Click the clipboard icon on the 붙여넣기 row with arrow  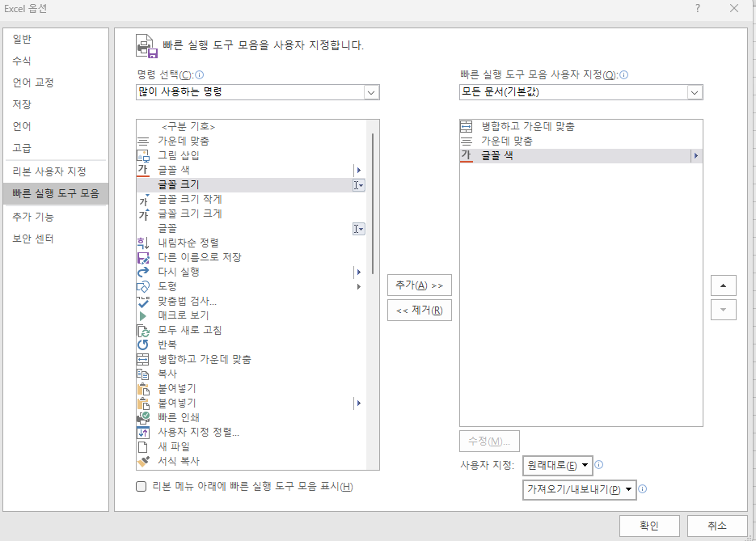pyautogui.click(x=143, y=403)
